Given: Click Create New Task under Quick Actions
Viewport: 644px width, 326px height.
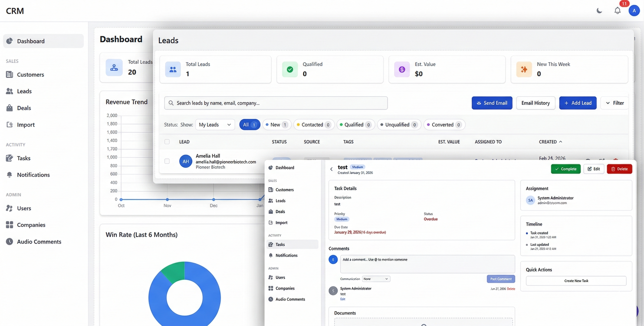Looking at the screenshot, I should click(576, 281).
